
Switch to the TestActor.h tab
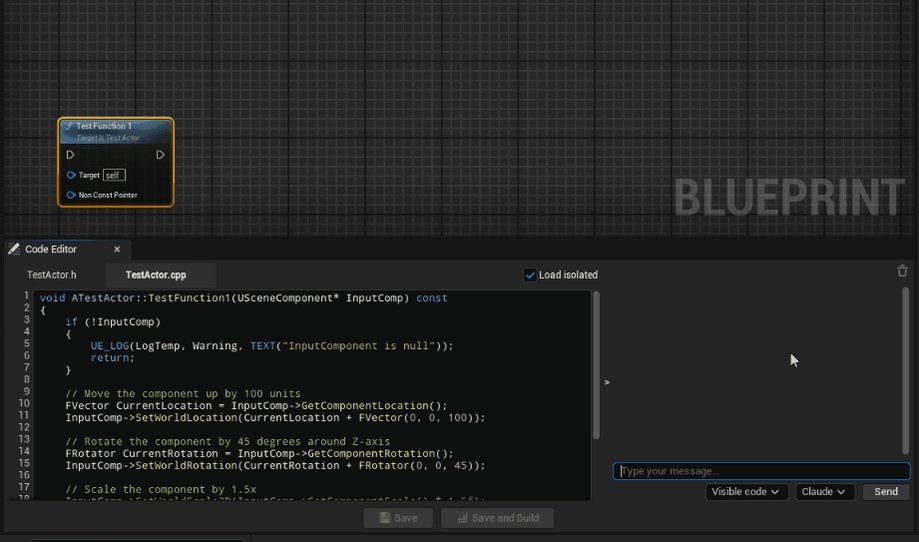[52, 275]
